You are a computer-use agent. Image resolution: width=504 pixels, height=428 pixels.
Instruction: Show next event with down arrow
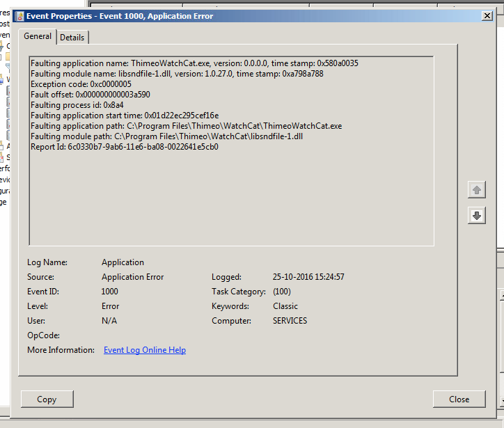pos(477,216)
